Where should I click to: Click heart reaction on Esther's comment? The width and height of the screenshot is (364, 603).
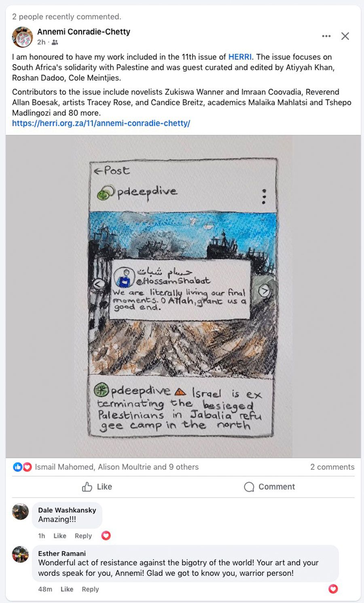333,589
